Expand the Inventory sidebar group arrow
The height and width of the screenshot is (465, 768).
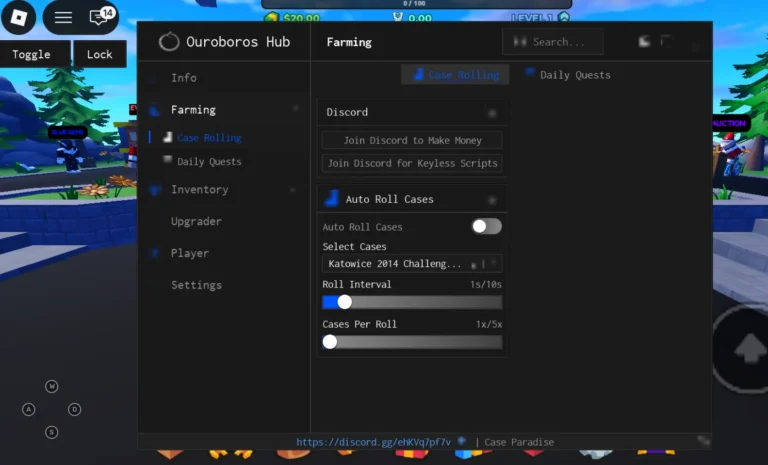292,190
